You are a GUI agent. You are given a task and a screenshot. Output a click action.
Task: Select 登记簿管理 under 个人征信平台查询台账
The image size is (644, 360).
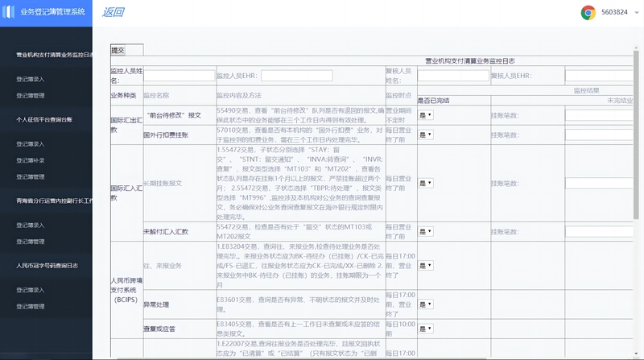coord(31,177)
